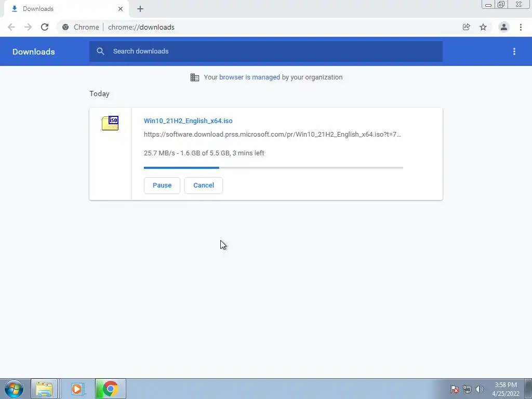532x399 pixels.
Task: Click the managed organization building icon
Action: point(195,77)
